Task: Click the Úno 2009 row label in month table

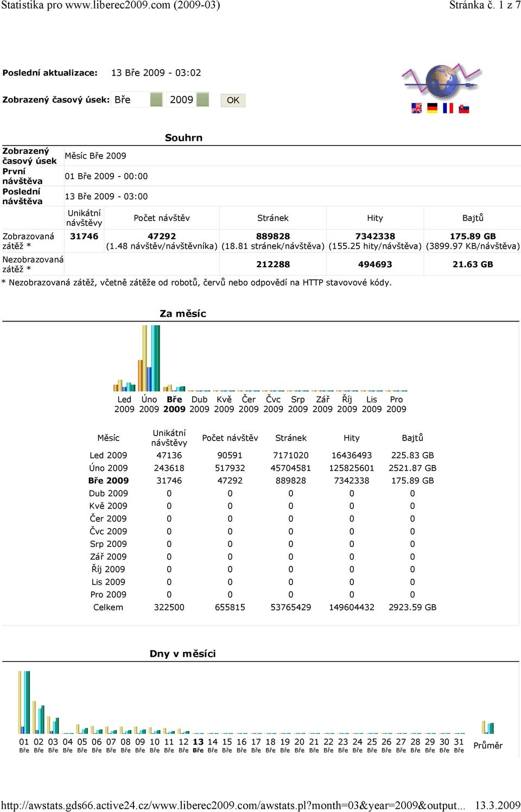Action: tap(109, 468)
